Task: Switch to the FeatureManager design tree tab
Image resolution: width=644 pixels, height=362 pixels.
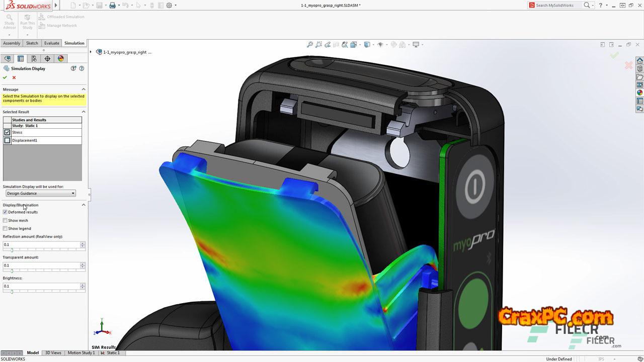Action: tap(7, 59)
